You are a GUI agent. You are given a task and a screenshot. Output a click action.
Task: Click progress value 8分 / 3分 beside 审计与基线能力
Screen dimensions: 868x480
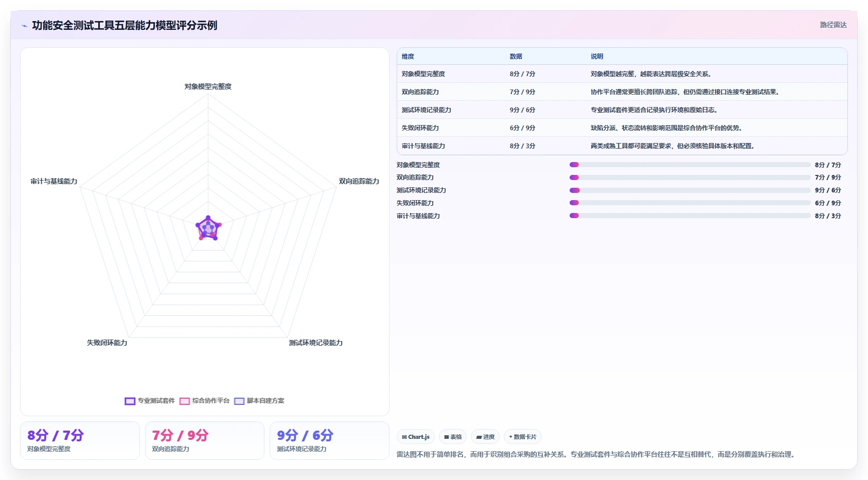(x=828, y=216)
